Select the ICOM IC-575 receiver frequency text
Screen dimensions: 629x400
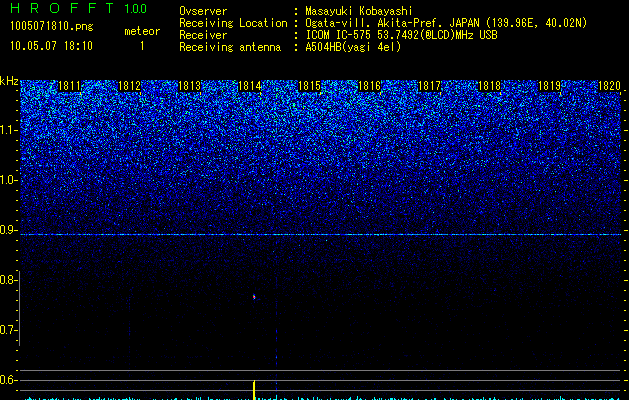[401, 35]
